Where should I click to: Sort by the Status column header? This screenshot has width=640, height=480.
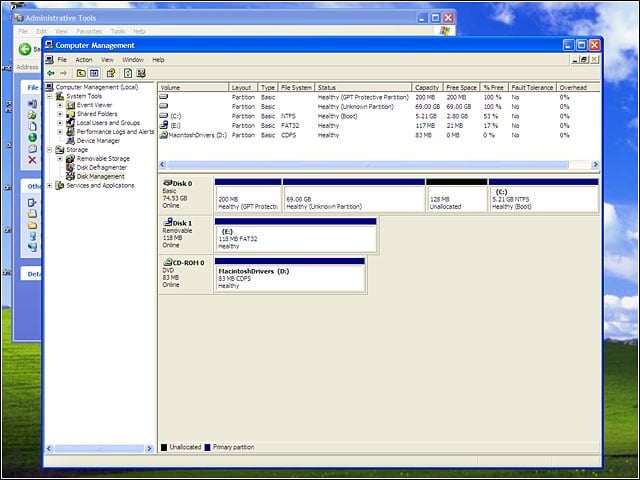coord(363,87)
